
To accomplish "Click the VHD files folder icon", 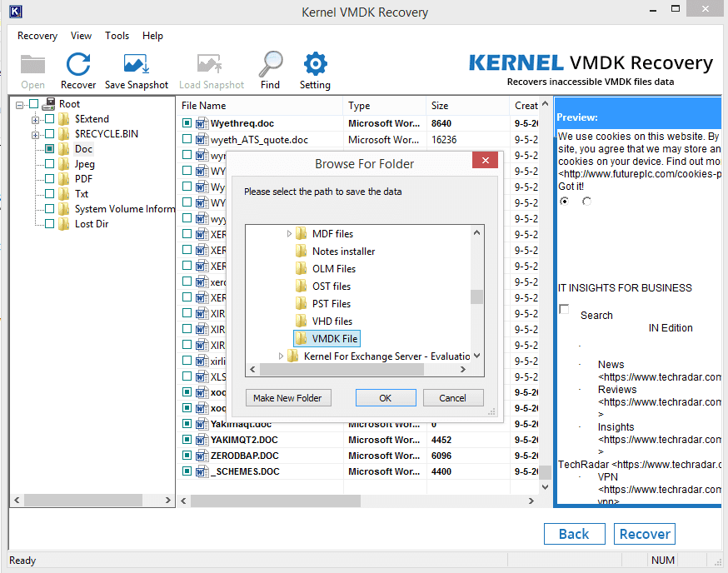I will [x=301, y=321].
